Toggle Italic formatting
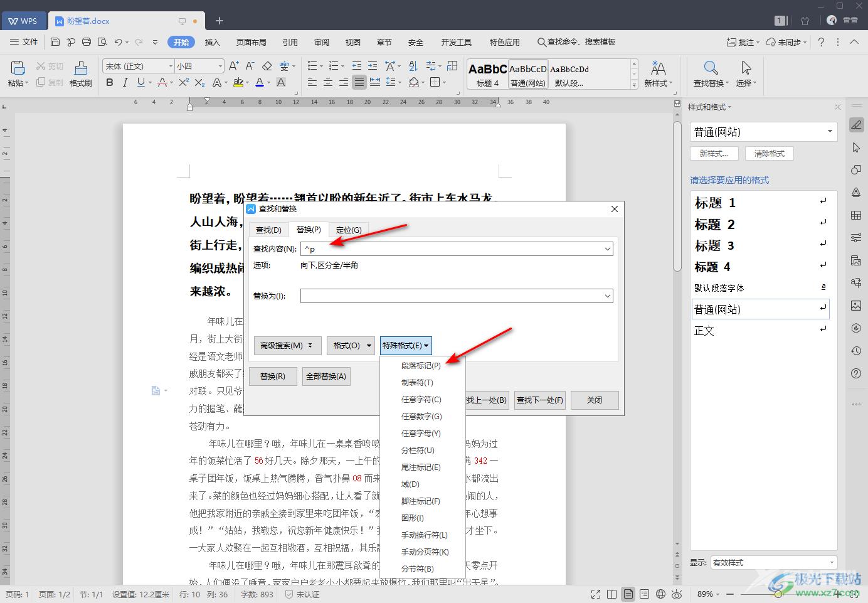The width and height of the screenshot is (868, 603). 125,82
